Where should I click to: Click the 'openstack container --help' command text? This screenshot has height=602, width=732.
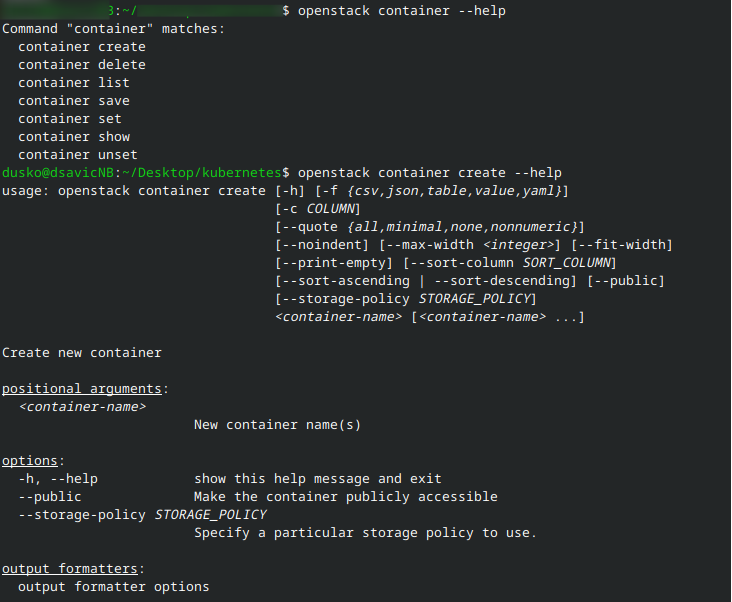point(402,11)
